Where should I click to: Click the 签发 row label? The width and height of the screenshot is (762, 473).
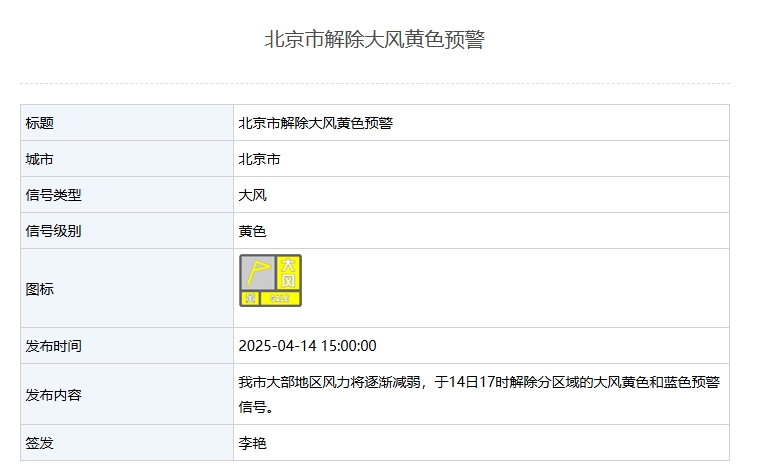coord(40,443)
